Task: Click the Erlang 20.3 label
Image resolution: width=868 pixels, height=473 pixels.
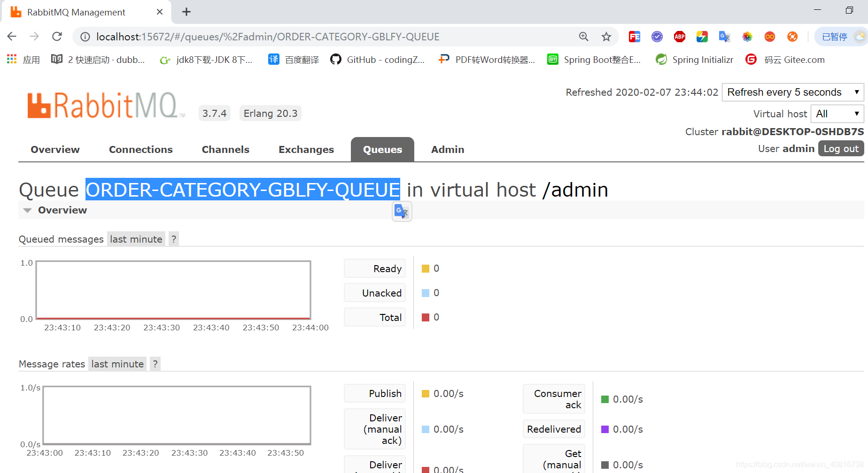Action: 271,113
